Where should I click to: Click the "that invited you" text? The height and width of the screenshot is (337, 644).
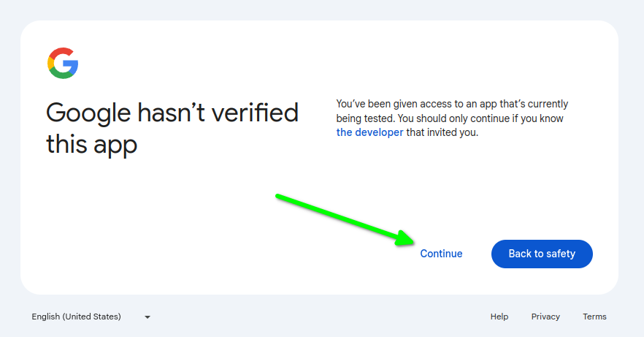point(442,132)
